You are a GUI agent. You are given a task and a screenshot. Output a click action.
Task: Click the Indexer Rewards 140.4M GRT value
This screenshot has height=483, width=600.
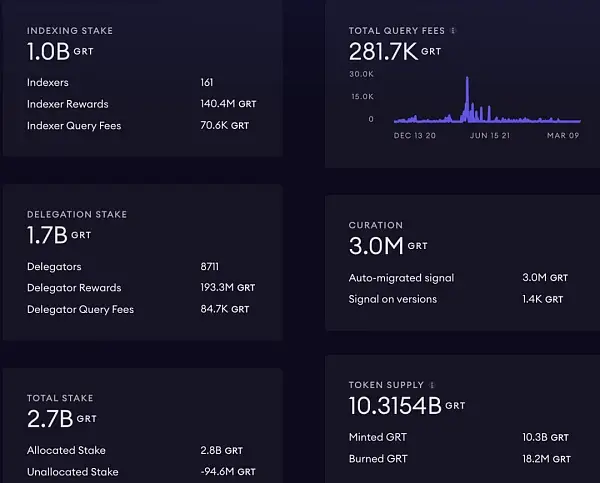click(x=228, y=104)
